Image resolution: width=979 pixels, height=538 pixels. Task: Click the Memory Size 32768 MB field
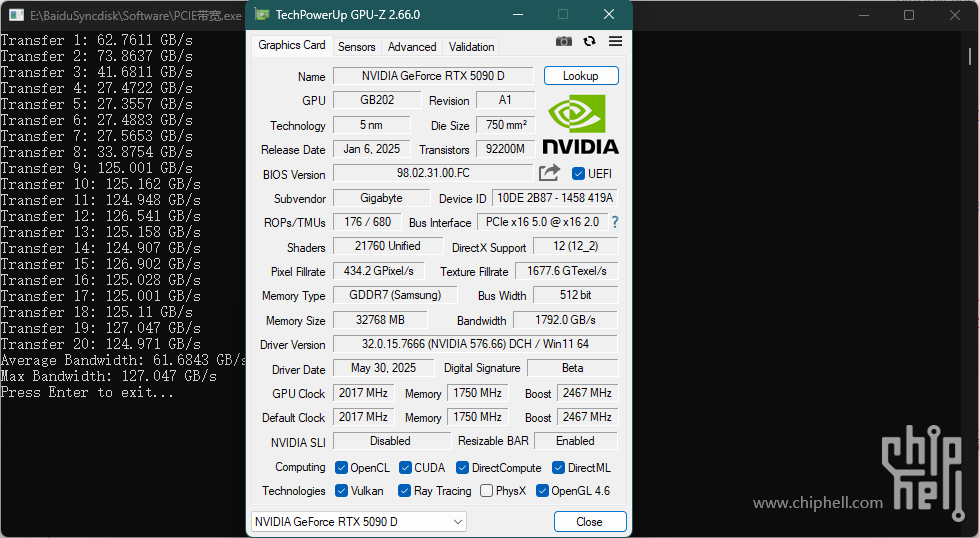coord(380,320)
